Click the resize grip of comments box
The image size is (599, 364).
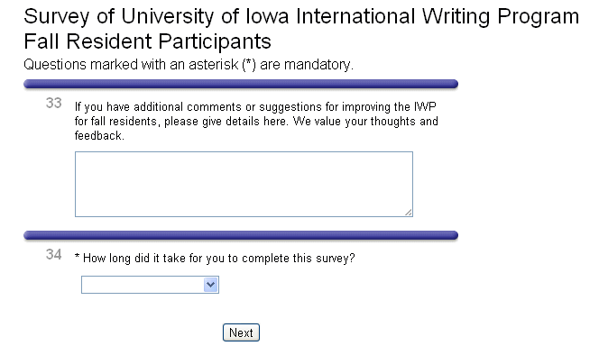(408, 212)
